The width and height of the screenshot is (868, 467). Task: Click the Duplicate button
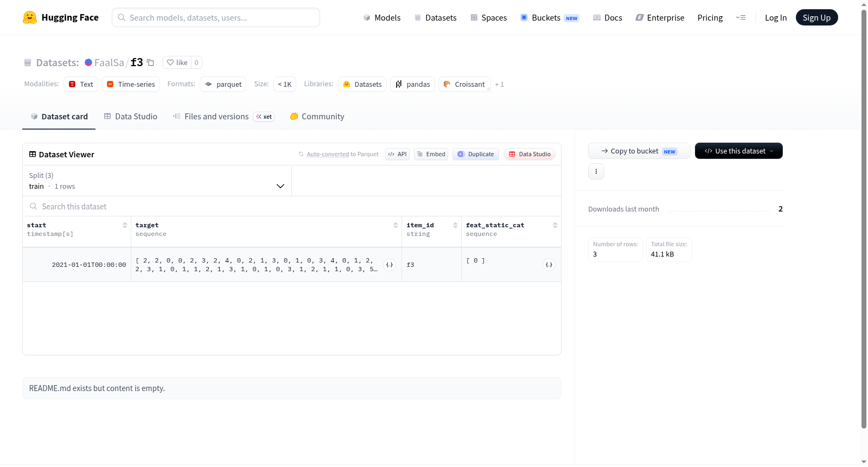pos(476,154)
